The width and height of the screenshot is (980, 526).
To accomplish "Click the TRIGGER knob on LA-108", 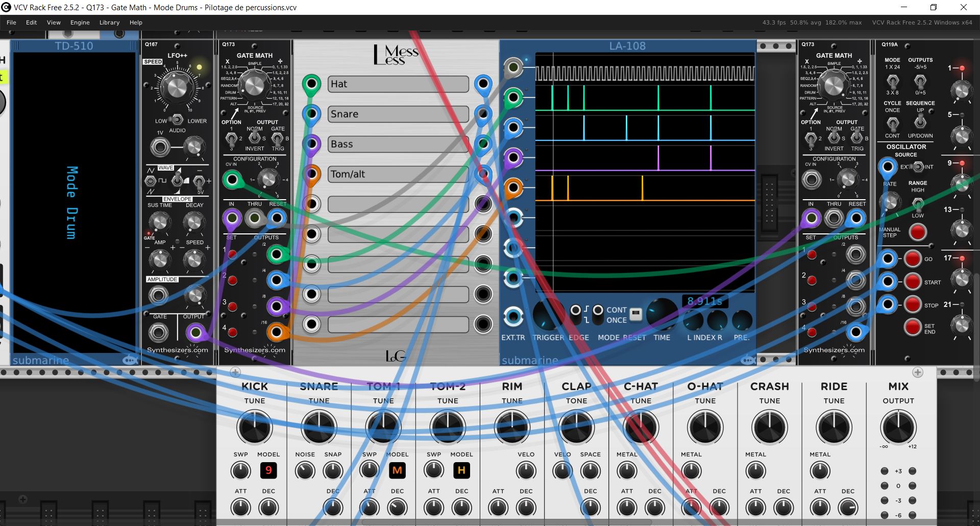I will click(548, 315).
